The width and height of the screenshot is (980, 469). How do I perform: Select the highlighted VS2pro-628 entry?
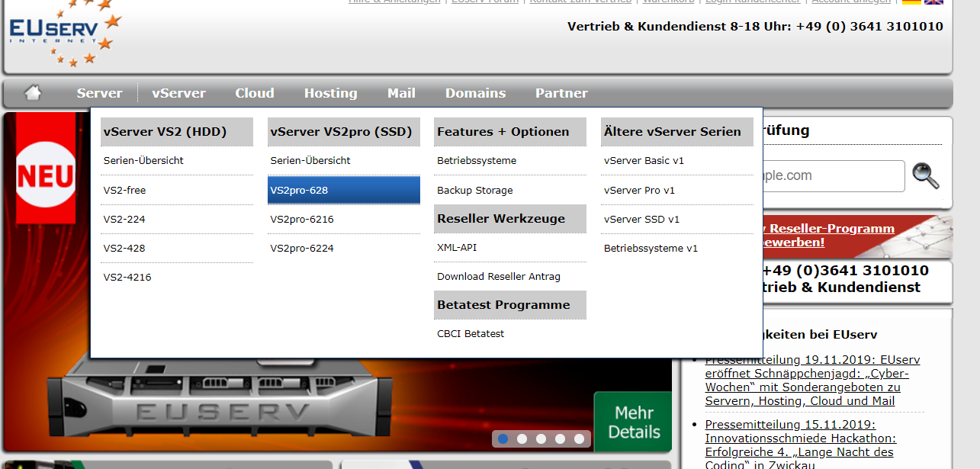[x=343, y=190]
